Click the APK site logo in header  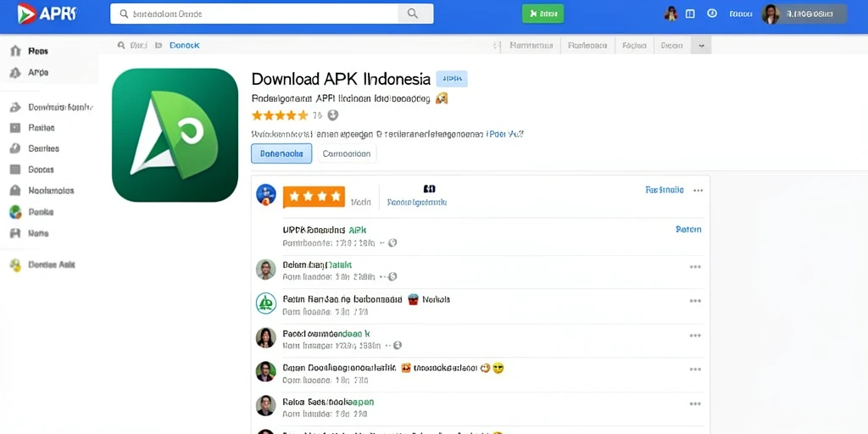(47, 14)
